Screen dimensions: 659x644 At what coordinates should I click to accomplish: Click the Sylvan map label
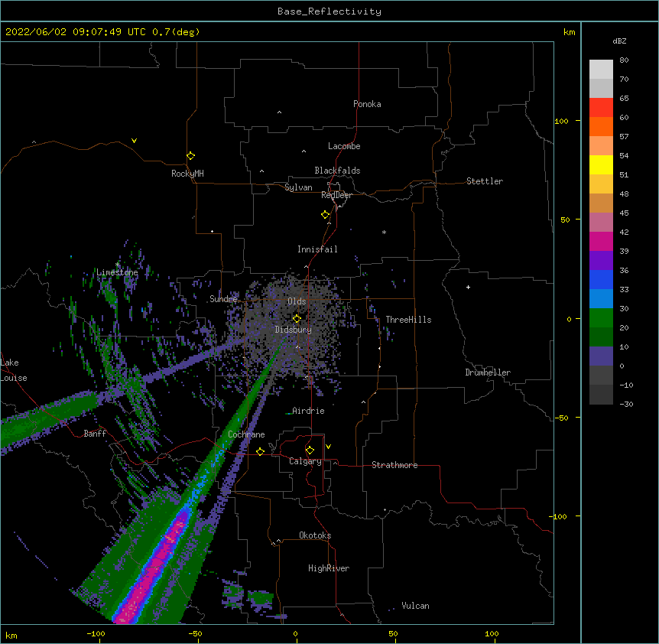(x=298, y=187)
